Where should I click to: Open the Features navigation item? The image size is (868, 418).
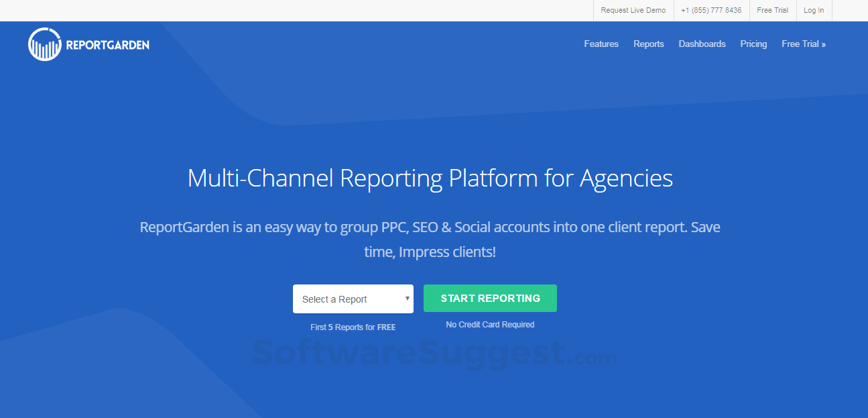coord(601,44)
